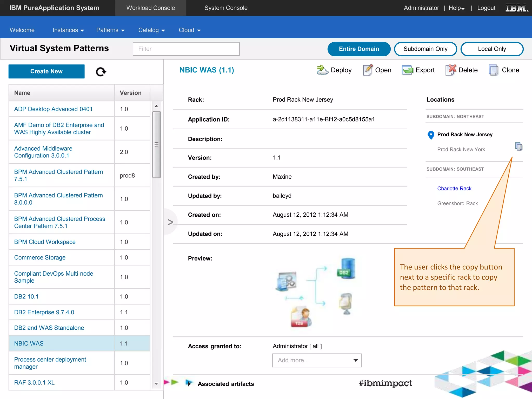This screenshot has height=399, width=532.
Task: Switch to Workload Console tab
Action: point(151,8)
